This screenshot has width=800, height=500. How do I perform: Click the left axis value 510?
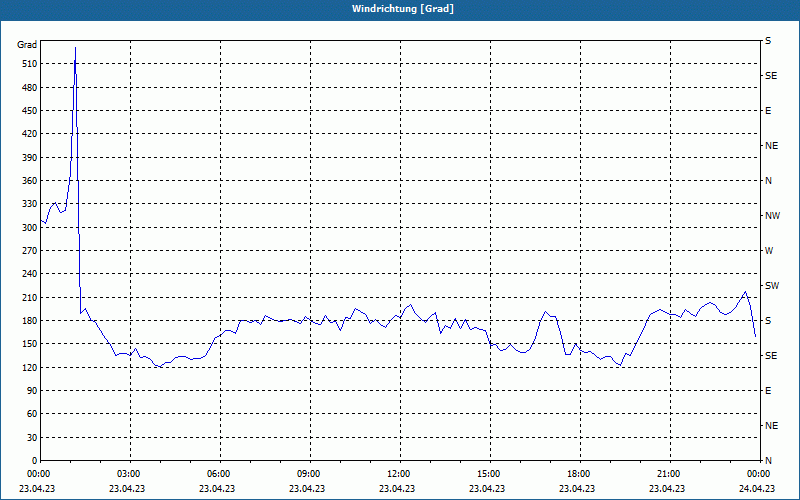click(x=30, y=64)
